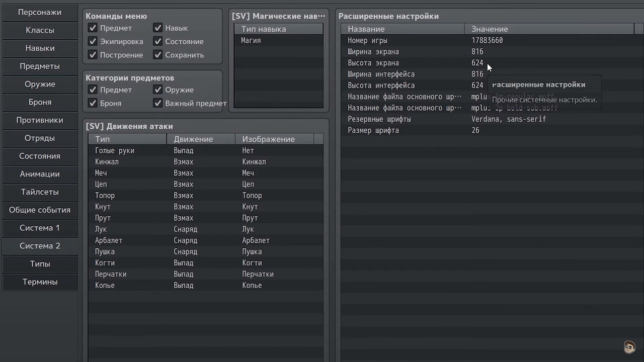The image size is (644, 362).
Task: Toggle the Экипировка checkbox
Action: 93,42
